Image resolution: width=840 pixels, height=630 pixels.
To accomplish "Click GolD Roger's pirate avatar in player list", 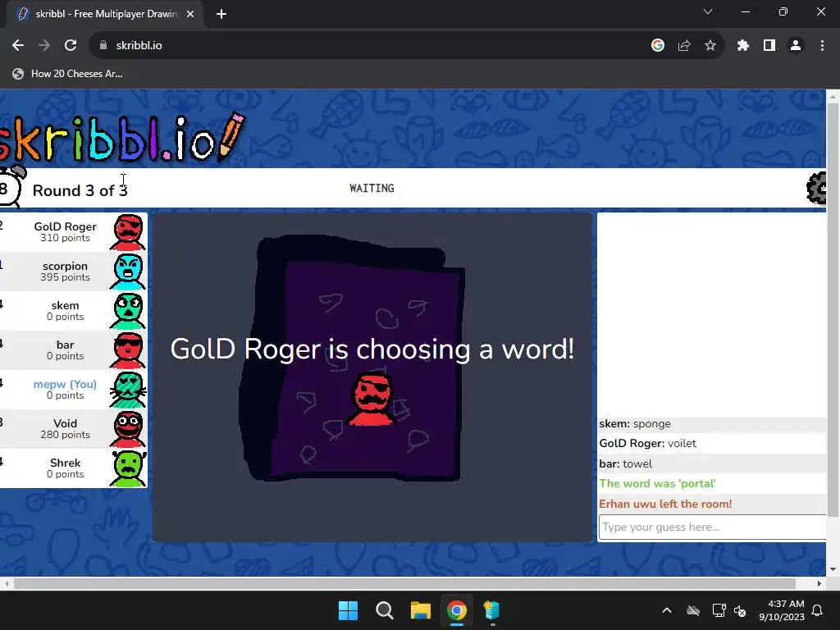I will (129, 232).
